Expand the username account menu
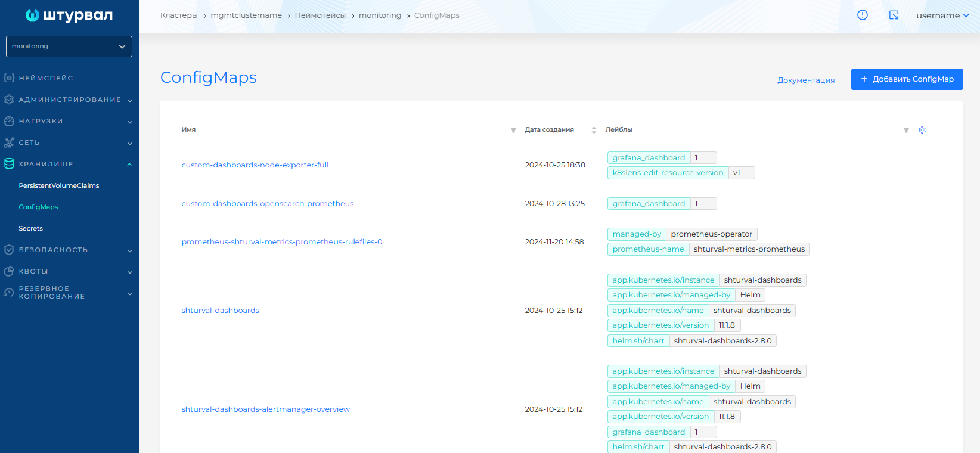The image size is (980, 453). [942, 15]
